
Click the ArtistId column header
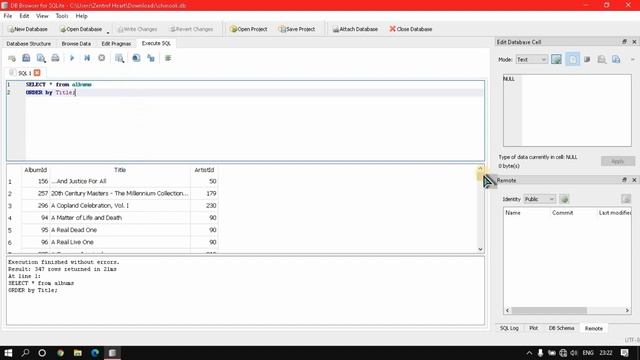204,170
